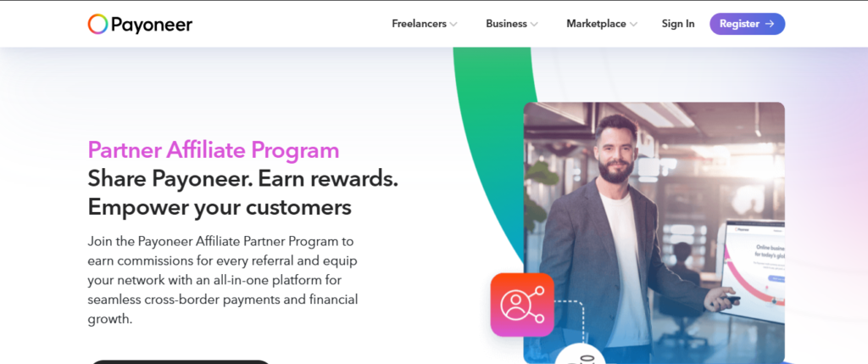Click the Join the Payoneer Affiliate paragraph

[223, 280]
